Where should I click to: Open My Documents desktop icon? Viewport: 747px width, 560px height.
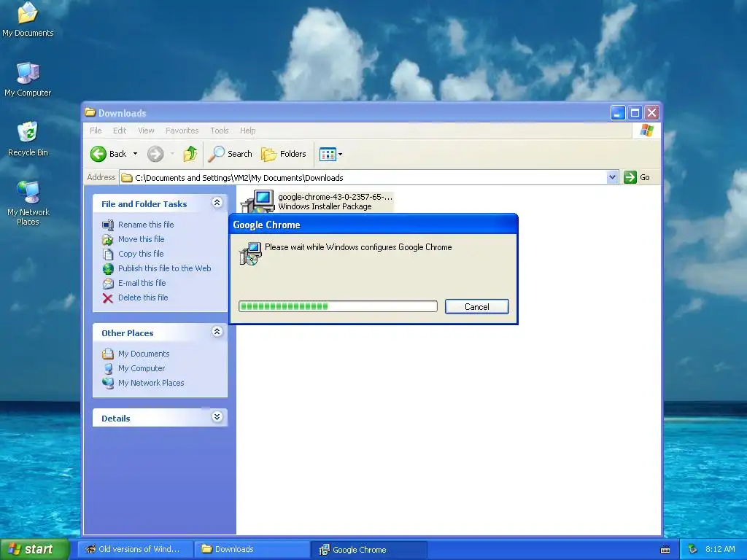(28, 19)
